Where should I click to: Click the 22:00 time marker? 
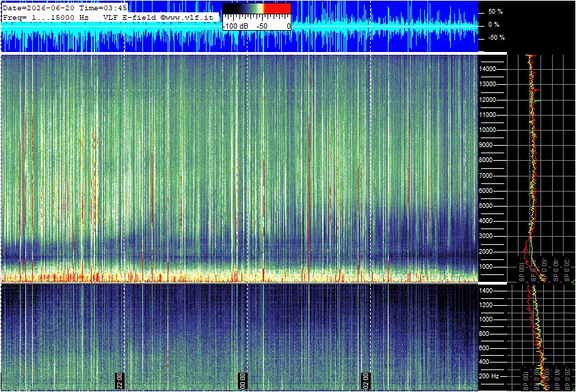[120, 380]
